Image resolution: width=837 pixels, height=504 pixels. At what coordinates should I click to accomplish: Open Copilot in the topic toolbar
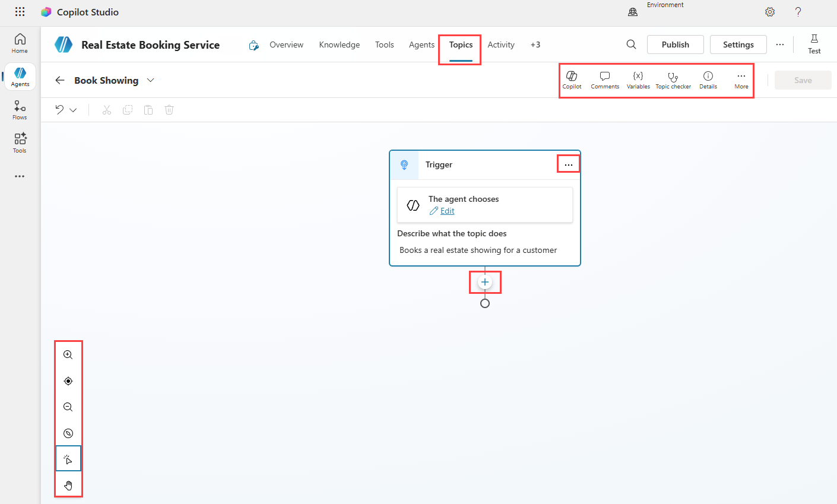572,80
